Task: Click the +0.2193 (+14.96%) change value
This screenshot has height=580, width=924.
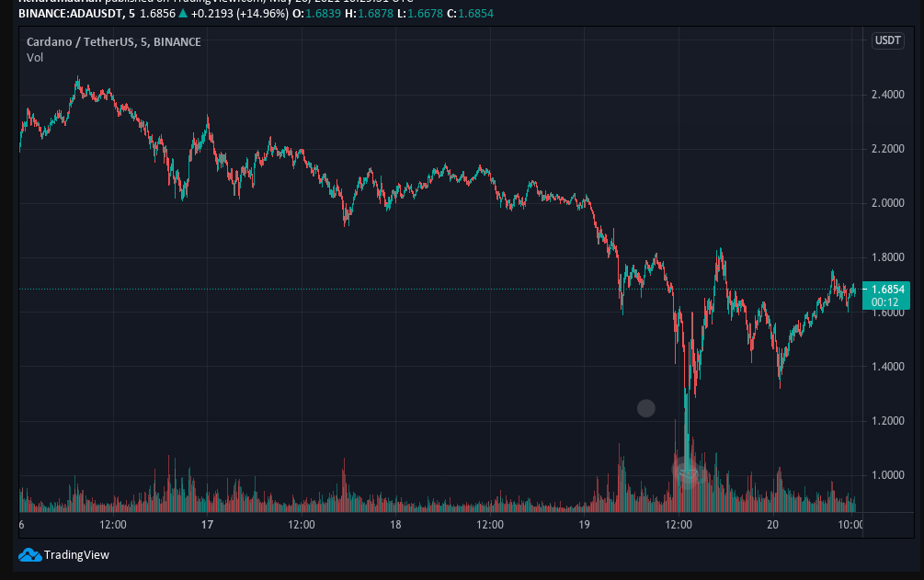Action: click(239, 13)
